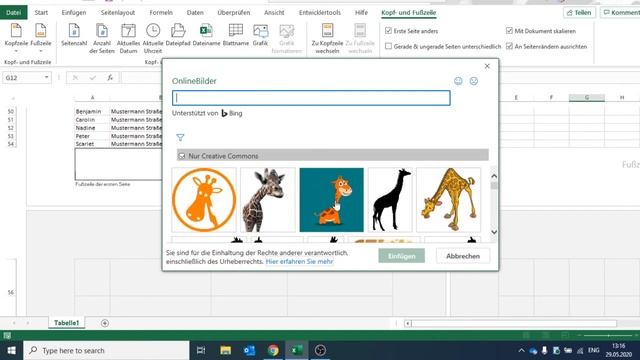
Task: Open File Explorer from taskbar
Action: click(225, 350)
